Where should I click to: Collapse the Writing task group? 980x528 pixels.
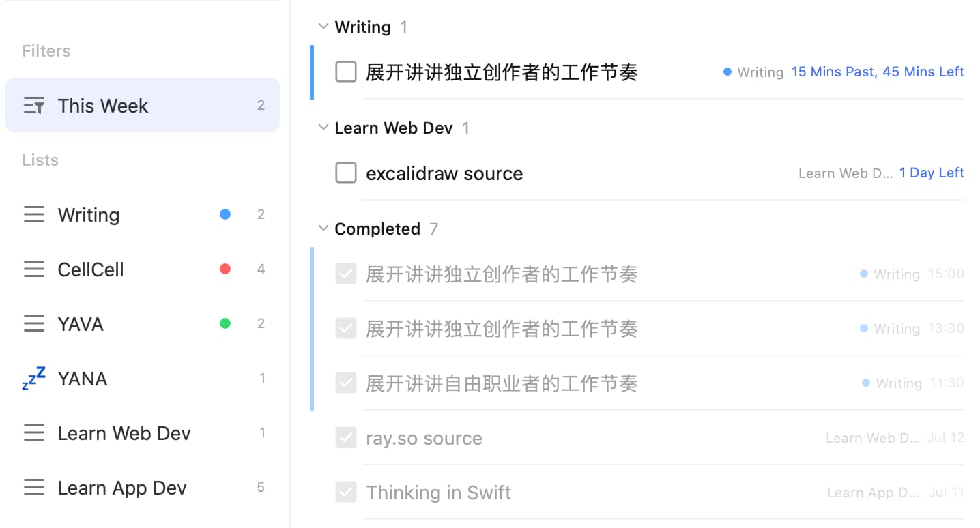323,27
